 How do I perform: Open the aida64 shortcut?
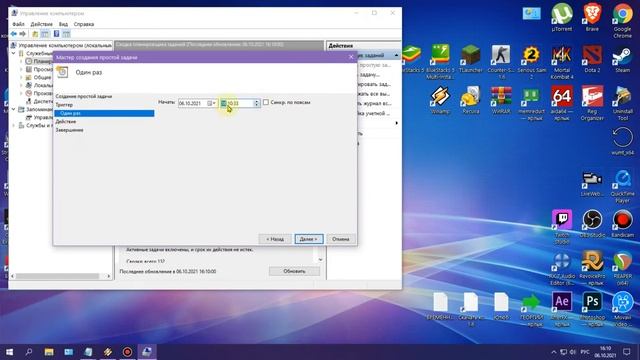tap(562, 103)
